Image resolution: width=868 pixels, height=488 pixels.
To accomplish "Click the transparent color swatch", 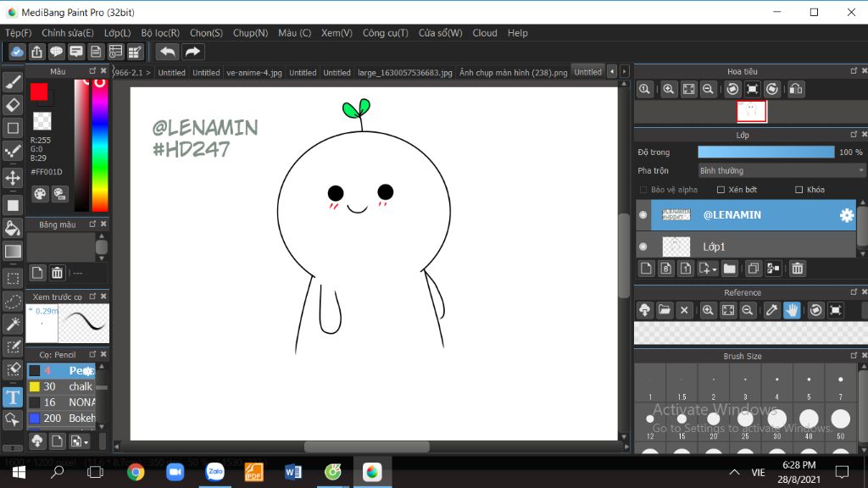I will point(42,120).
